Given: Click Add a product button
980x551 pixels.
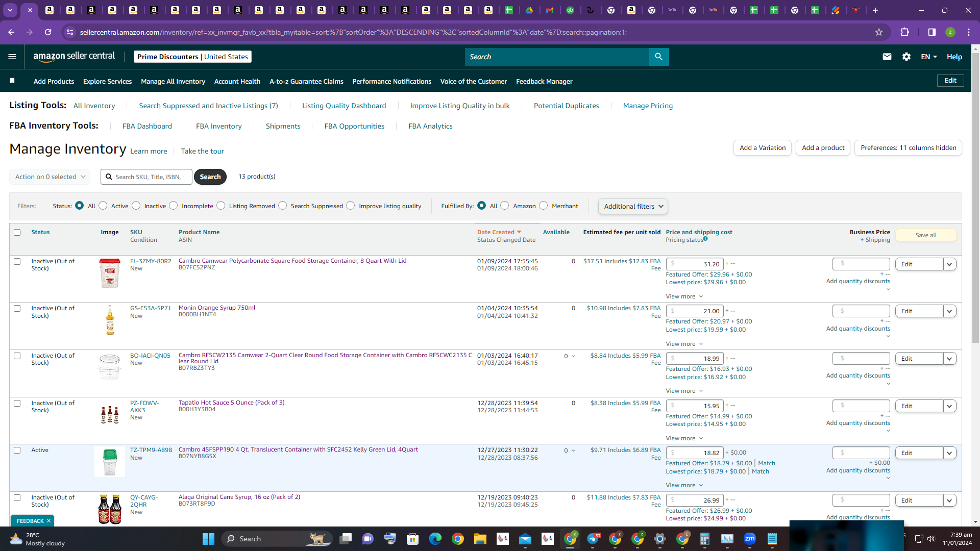Looking at the screenshot, I should 823,148.
